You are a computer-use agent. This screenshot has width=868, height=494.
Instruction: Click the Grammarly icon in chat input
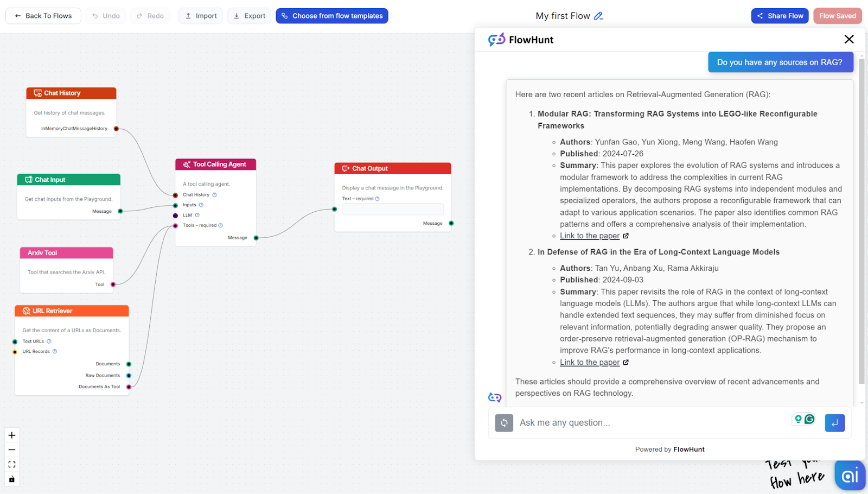(x=810, y=419)
